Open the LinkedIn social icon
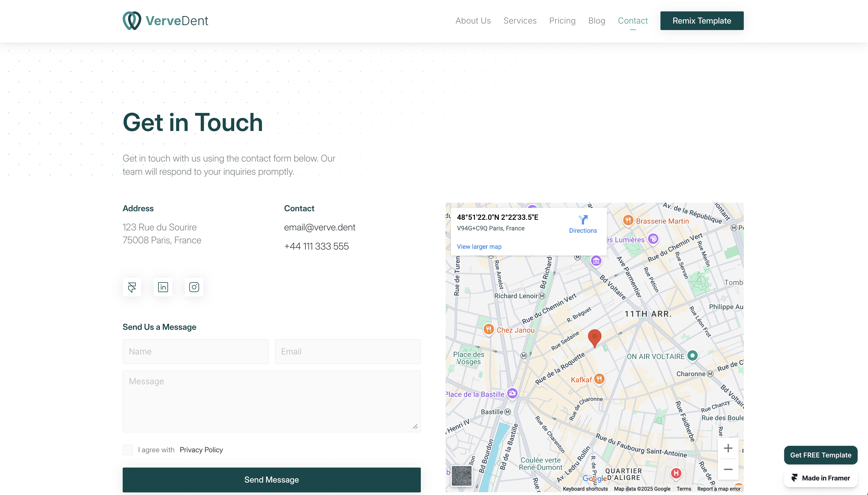The width and height of the screenshot is (868, 495). 163,287
